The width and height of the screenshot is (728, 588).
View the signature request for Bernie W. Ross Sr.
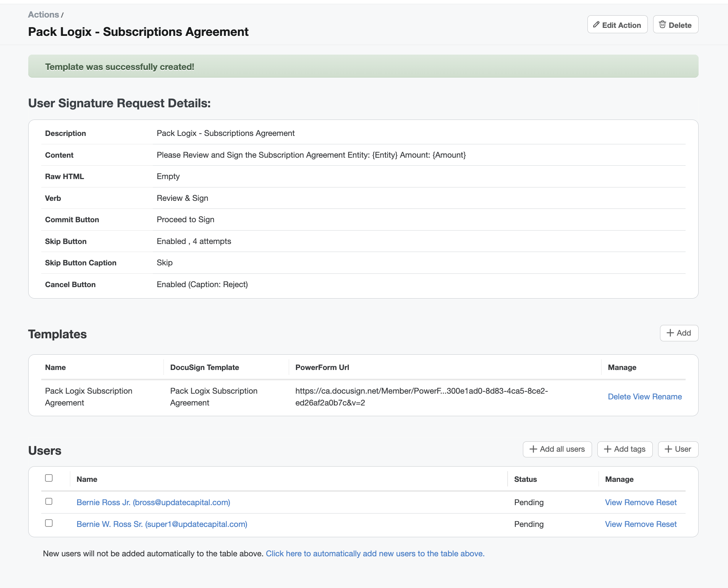tap(613, 524)
